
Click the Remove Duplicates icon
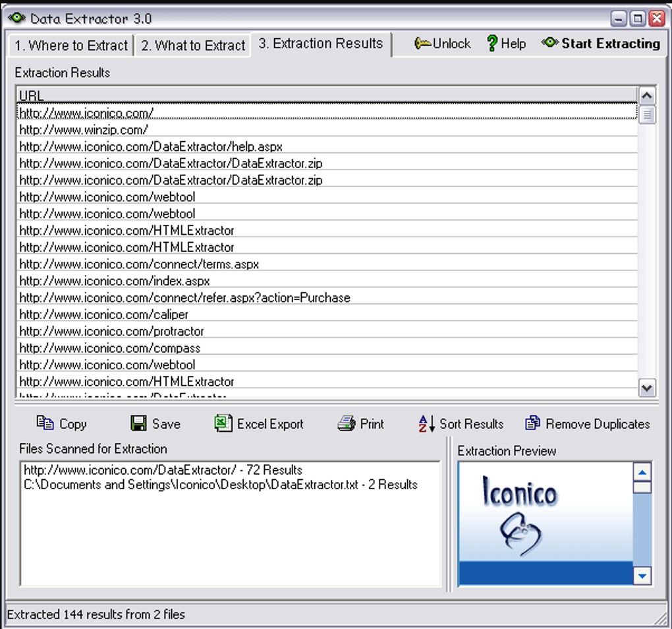(x=533, y=423)
